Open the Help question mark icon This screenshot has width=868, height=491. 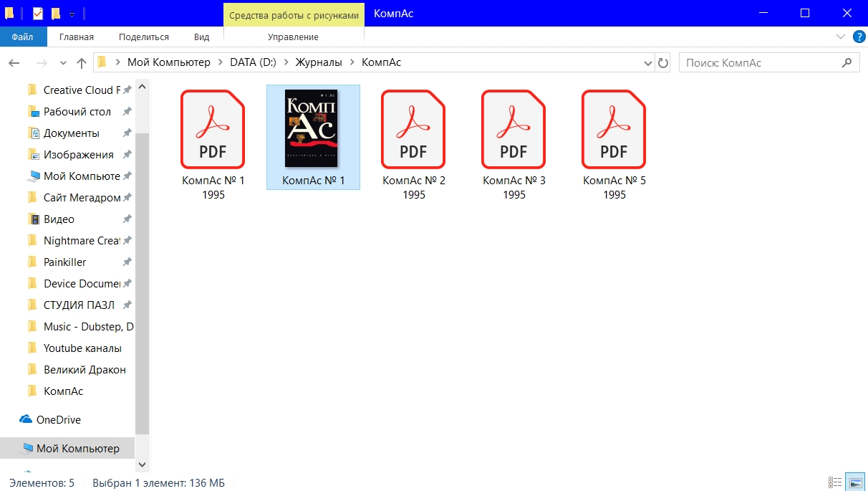859,37
